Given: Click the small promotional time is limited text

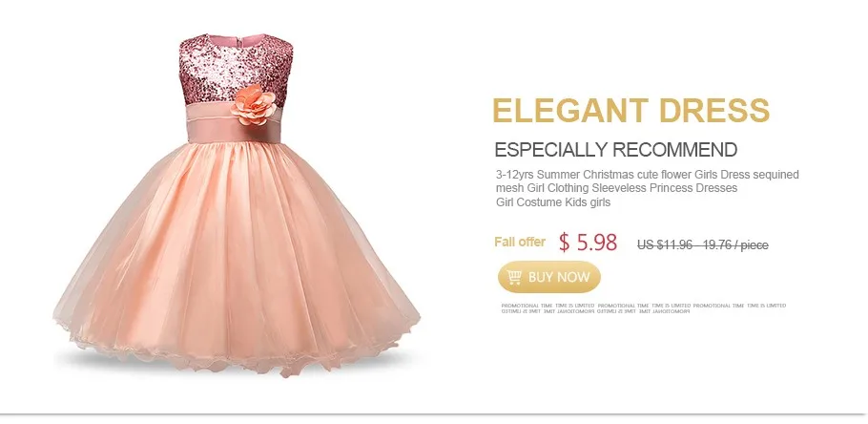Looking at the screenshot, I should (643, 306).
